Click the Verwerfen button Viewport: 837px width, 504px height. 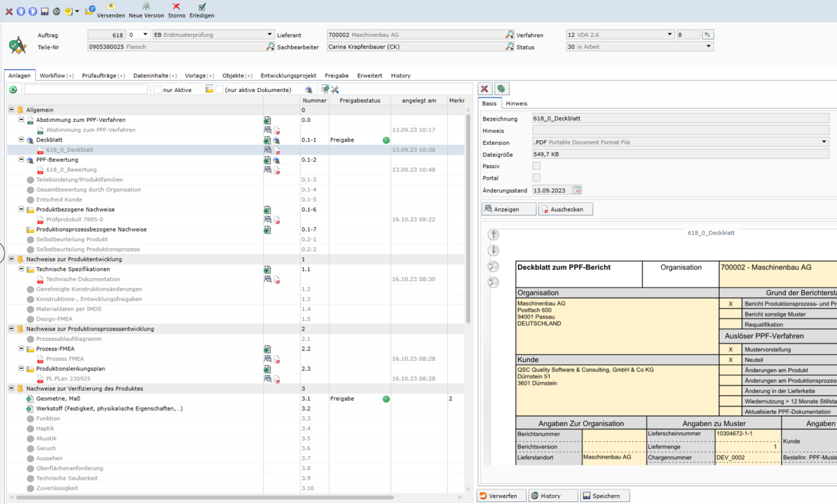[x=502, y=496]
